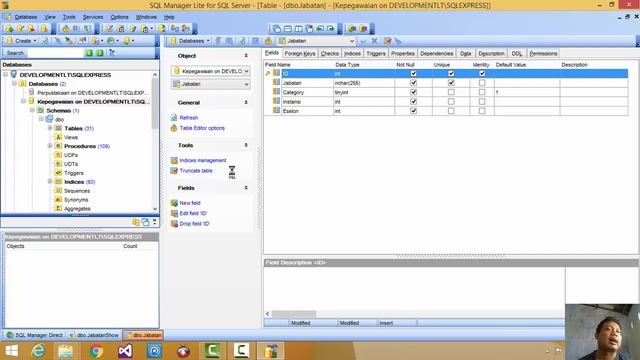Screen dimensions: 640x360
Task: Open the Database menu
Action: pyautogui.click(x=26, y=17)
